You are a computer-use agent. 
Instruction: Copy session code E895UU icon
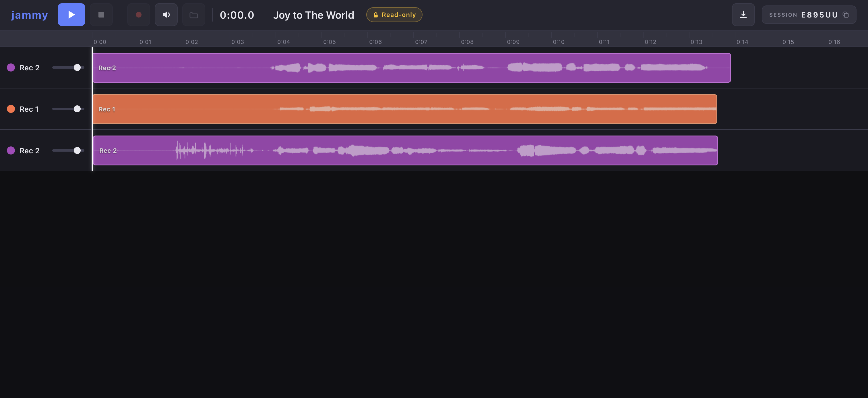tap(845, 14)
